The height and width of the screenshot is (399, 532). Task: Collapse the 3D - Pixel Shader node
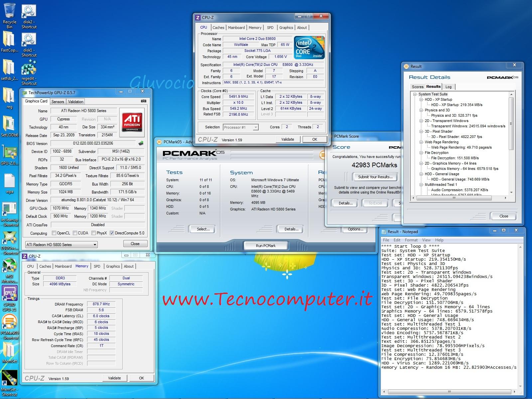[x=421, y=131]
